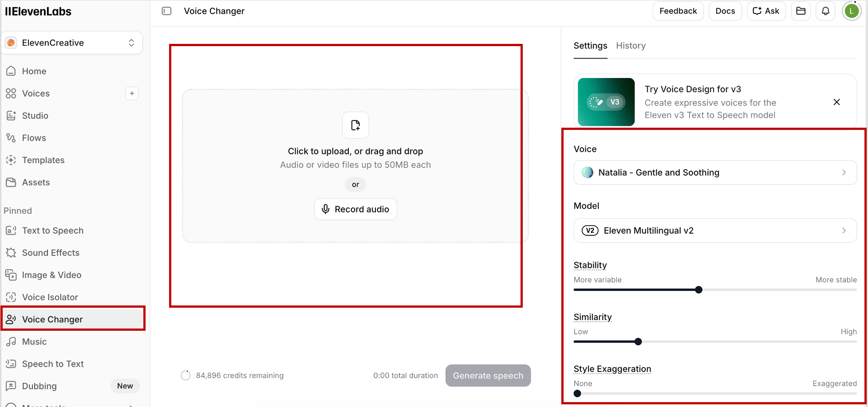Open the Docs link
Image resolution: width=868 pixels, height=407 pixels.
(725, 11)
